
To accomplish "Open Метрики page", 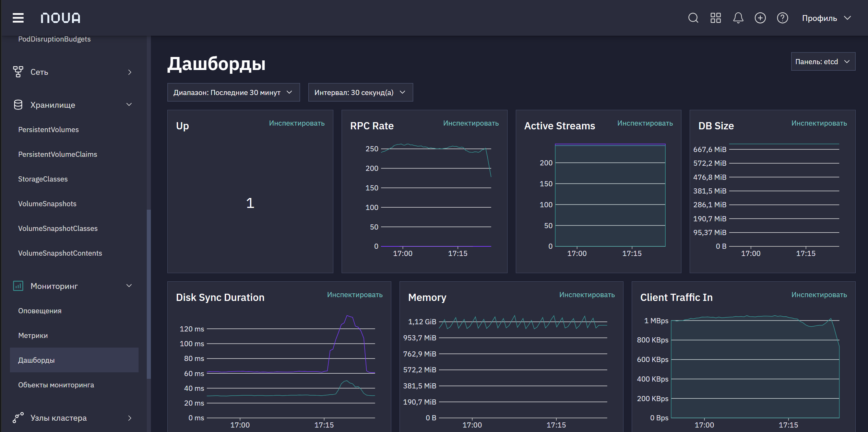I will pos(33,336).
